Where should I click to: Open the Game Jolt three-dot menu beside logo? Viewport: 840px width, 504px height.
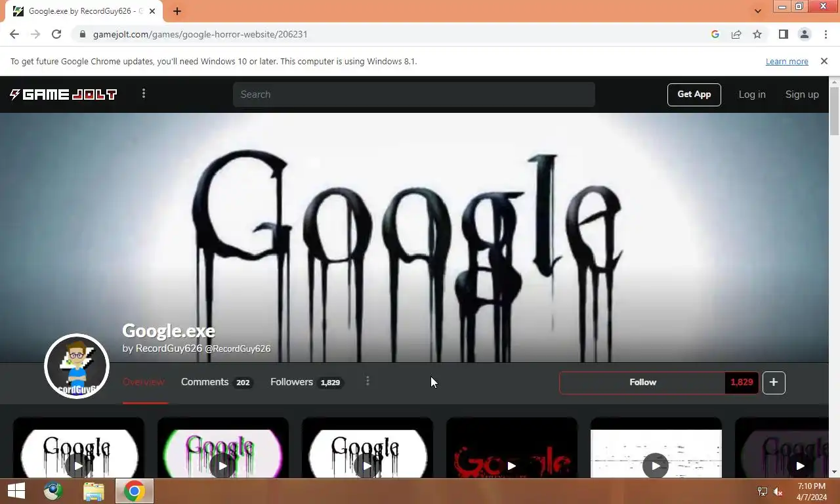(x=144, y=94)
